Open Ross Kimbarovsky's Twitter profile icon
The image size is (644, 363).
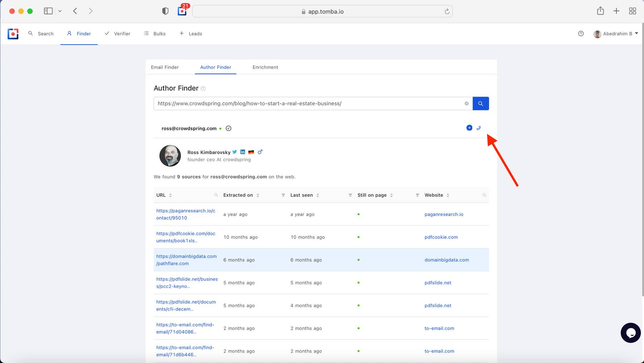(x=235, y=152)
